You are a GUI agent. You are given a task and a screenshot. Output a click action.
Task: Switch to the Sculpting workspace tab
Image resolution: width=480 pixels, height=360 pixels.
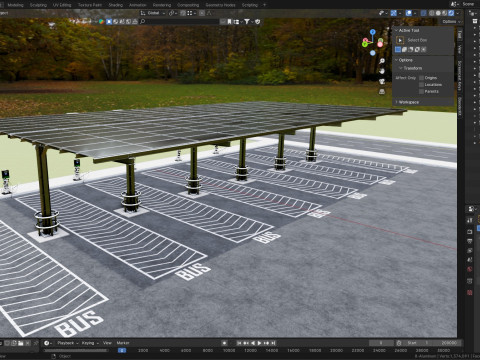[x=38, y=5]
